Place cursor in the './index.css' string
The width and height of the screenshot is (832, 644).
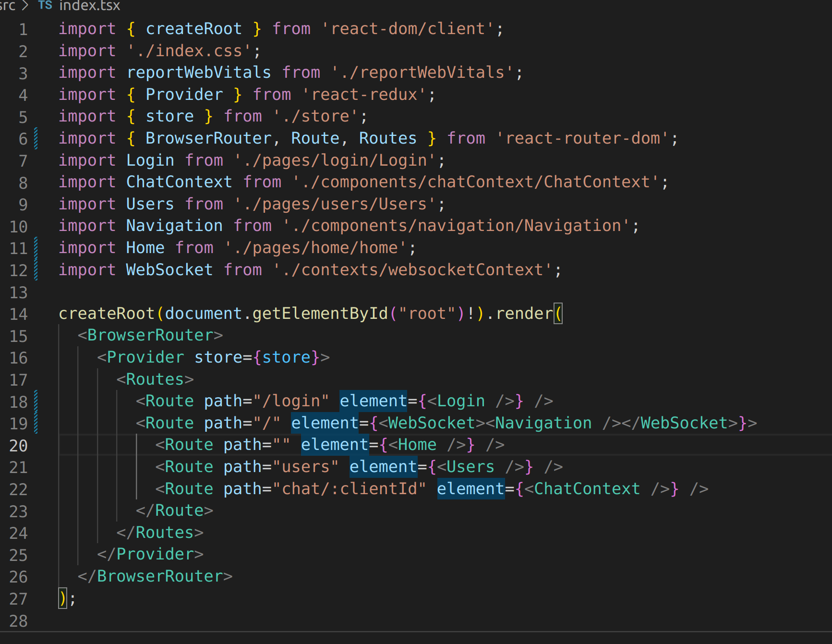[x=189, y=51]
